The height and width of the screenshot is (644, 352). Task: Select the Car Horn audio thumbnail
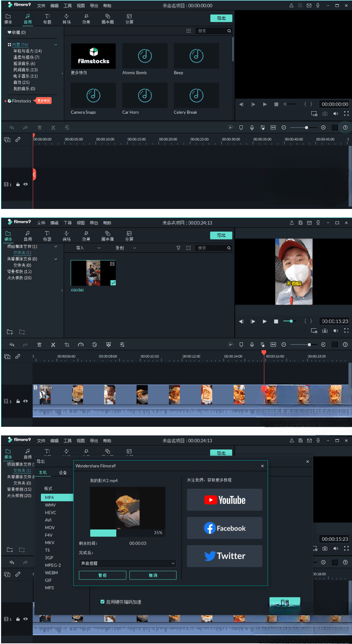[145, 95]
